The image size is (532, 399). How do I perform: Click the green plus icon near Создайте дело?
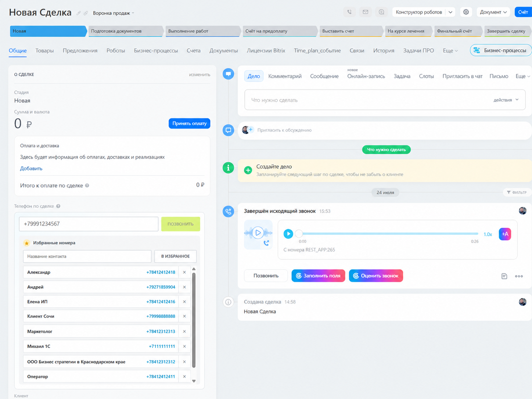coord(248,170)
